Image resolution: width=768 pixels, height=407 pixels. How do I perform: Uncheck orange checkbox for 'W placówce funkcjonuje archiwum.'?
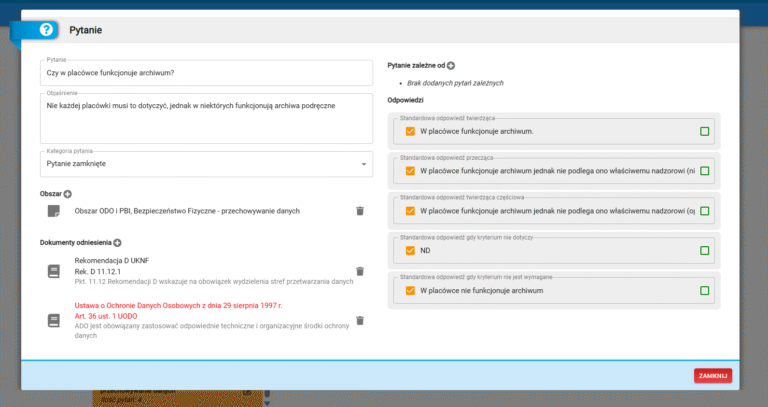tap(410, 132)
